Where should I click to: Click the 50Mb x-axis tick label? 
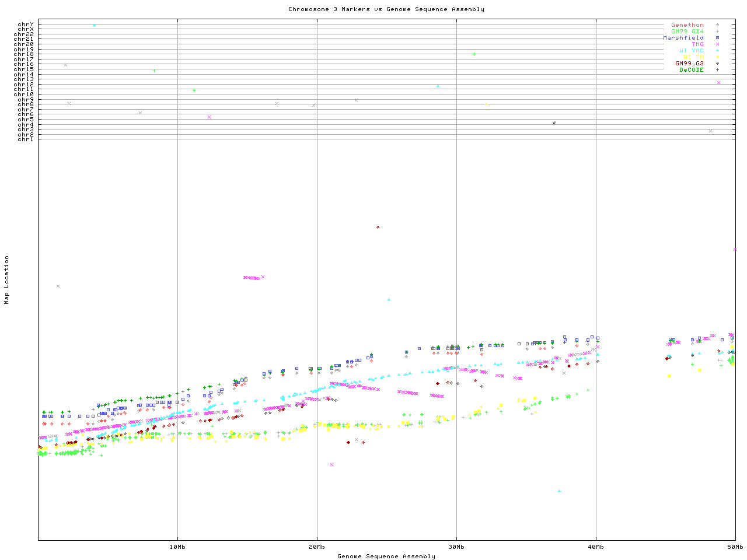click(735, 547)
